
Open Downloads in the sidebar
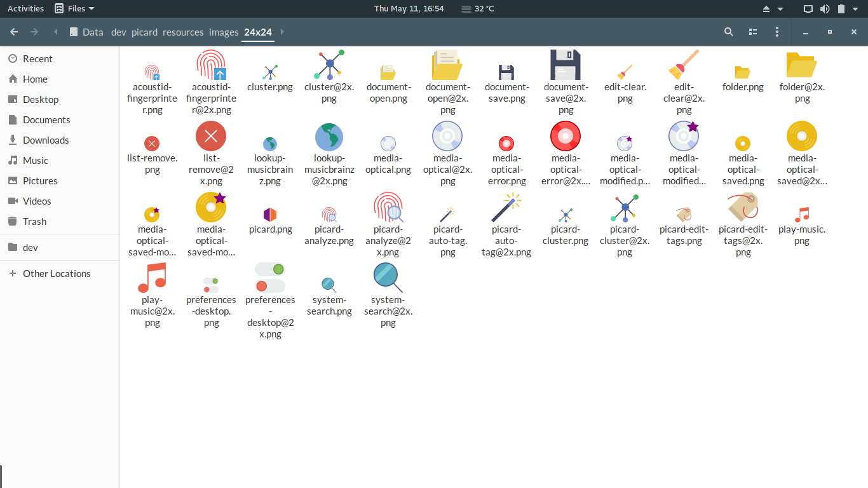coord(46,140)
